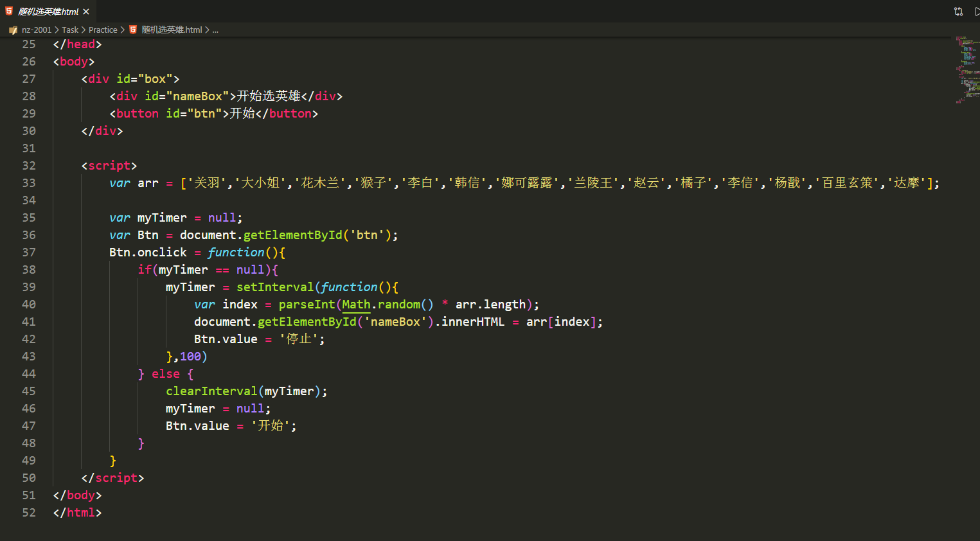Image resolution: width=980 pixels, height=541 pixels.
Task: Click the underlined Math object
Action: click(x=356, y=305)
